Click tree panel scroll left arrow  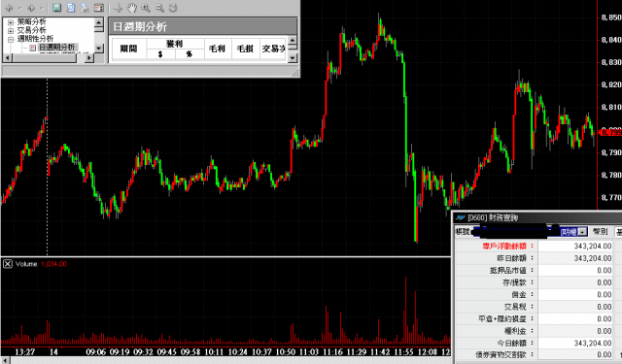pos(7,58)
